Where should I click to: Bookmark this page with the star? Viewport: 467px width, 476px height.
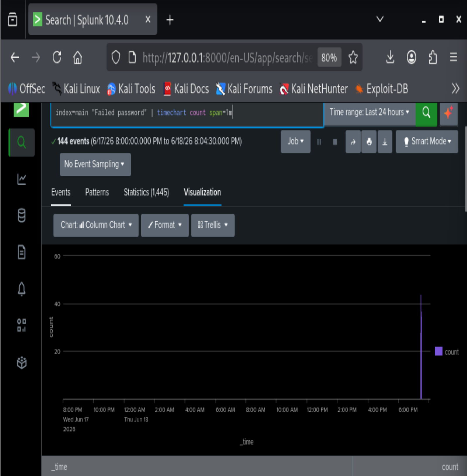pos(353,57)
